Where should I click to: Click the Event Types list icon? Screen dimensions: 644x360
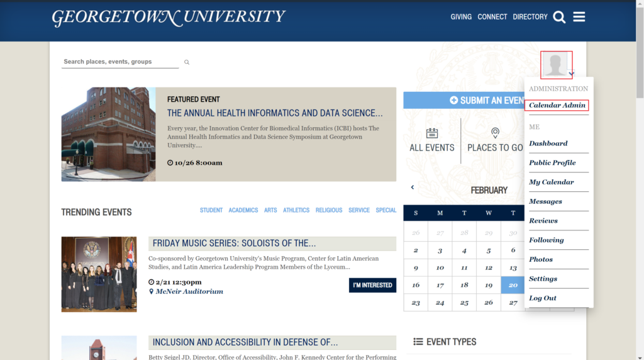(418, 342)
